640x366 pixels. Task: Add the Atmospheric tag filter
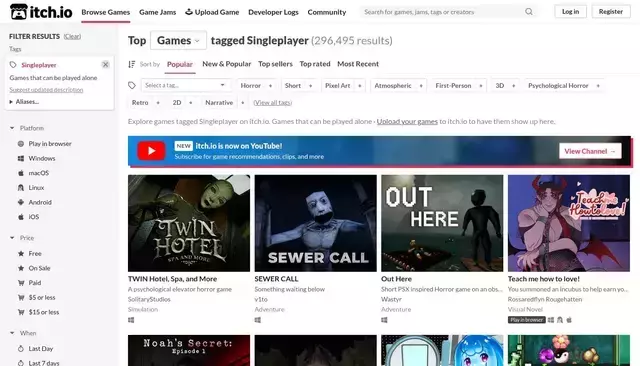(x=398, y=86)
